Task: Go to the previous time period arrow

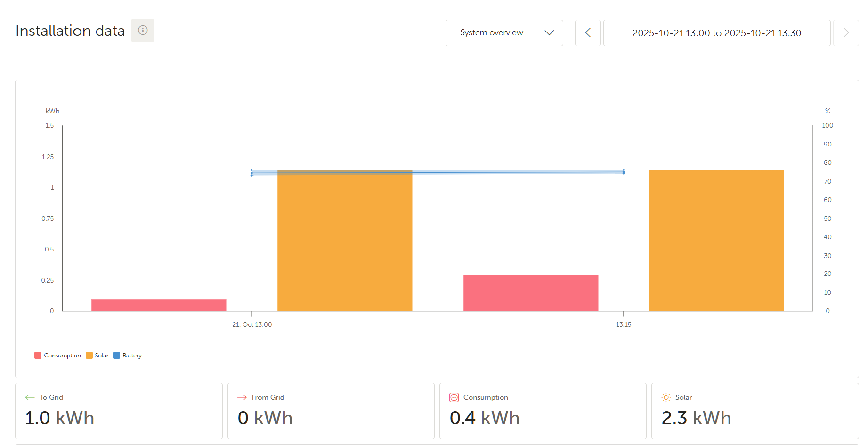Action: [587, 33]
